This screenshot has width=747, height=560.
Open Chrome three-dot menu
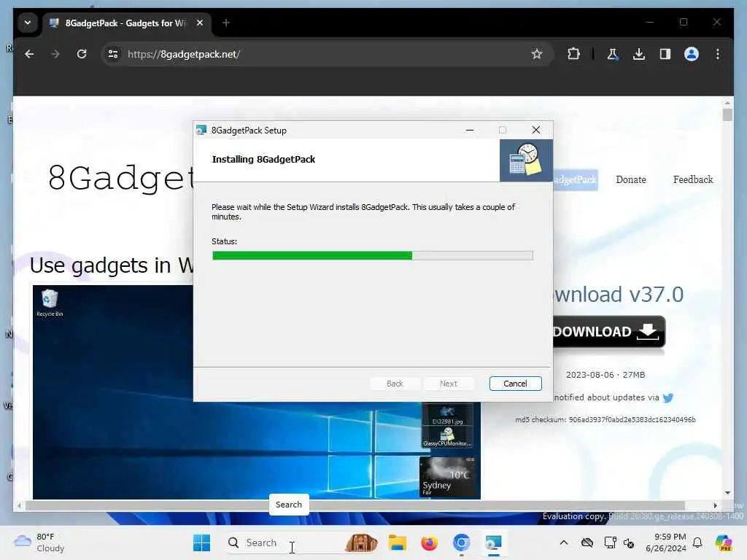click(718, 54)
